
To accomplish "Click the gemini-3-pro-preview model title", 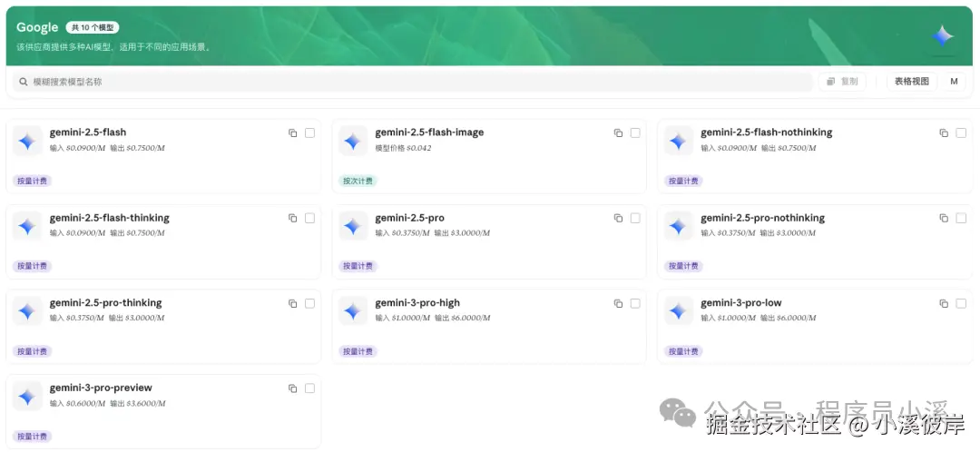I will coord(102,388).
